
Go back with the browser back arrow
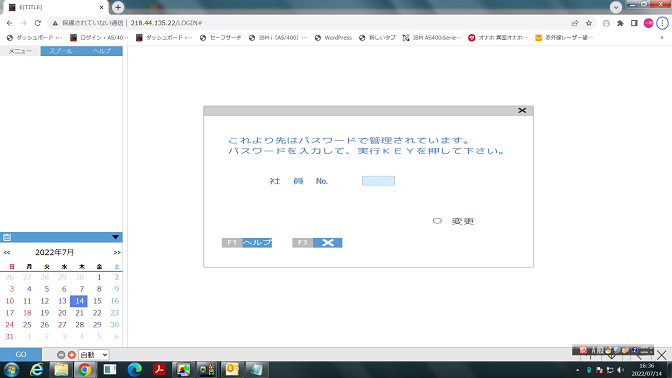click(x=9, y=23)
